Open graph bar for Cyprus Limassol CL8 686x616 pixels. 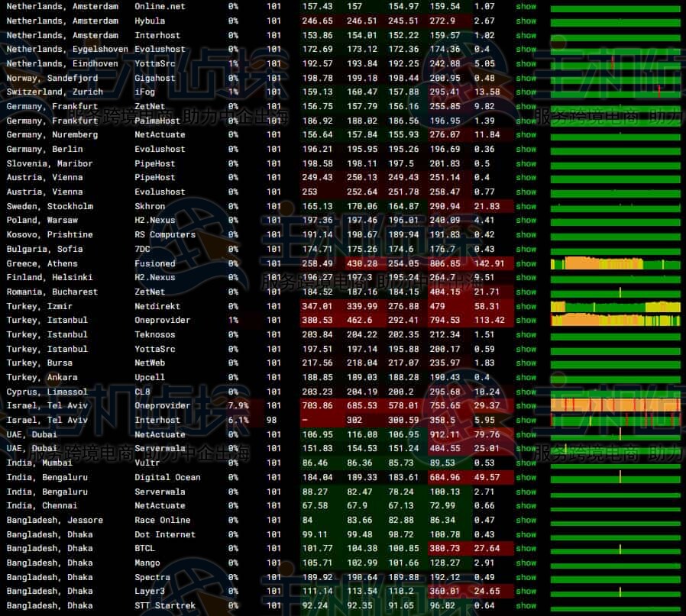coord(616,392)
